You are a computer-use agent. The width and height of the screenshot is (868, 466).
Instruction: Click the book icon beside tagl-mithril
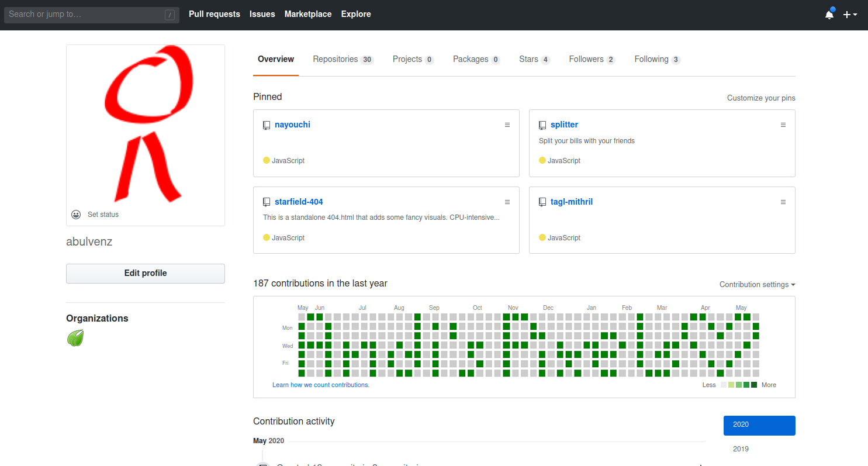[542, 202]
